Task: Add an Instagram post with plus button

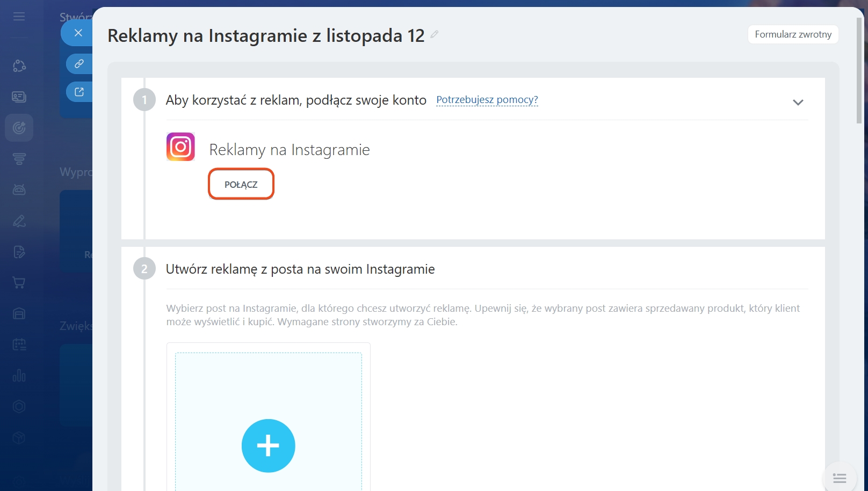Action: [x=268, y=445]
